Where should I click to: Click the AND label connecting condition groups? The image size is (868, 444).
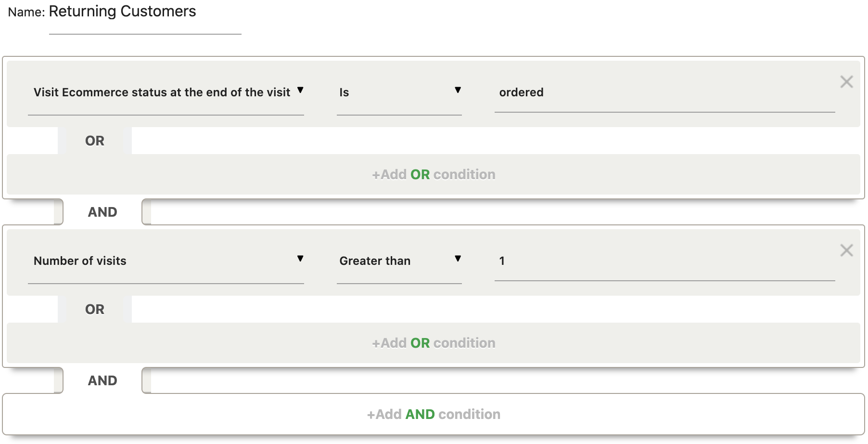(102, 212)
